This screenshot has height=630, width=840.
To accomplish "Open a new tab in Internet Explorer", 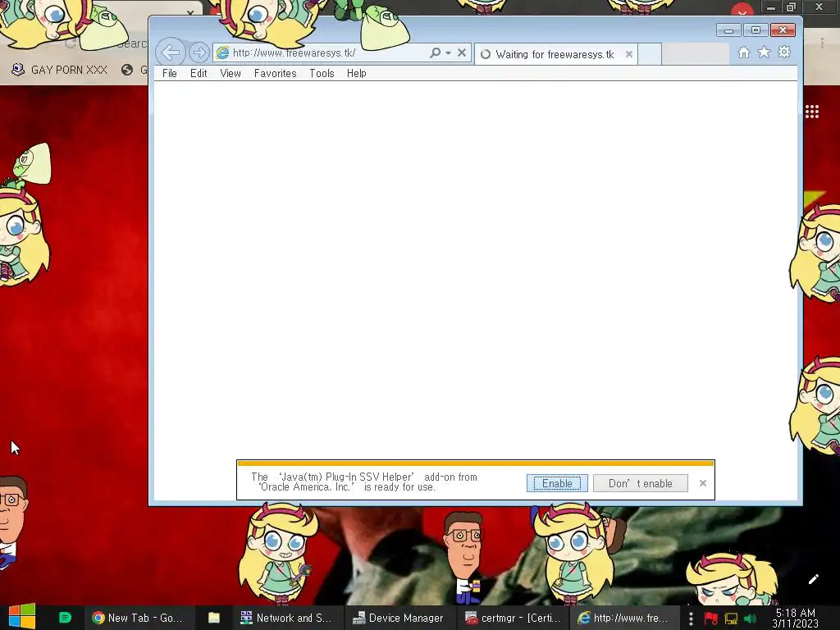I will coord(650,54).
